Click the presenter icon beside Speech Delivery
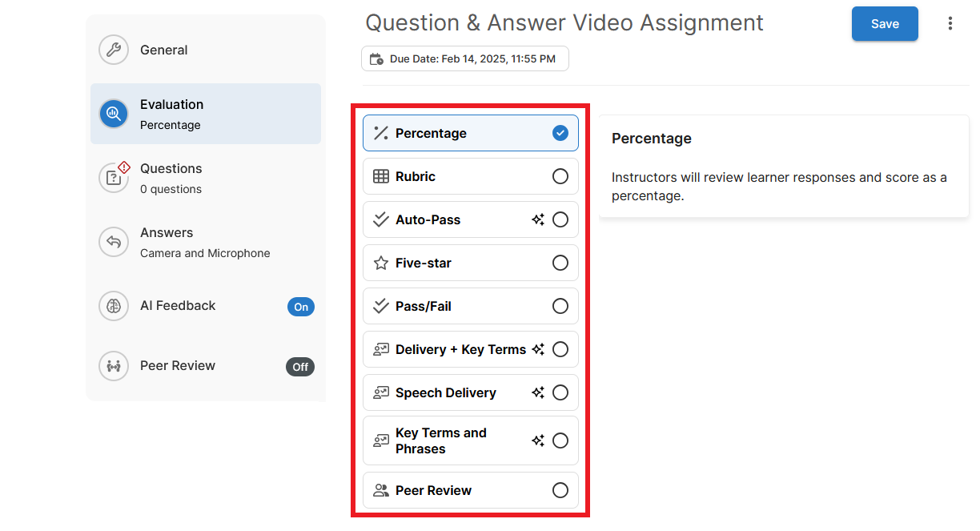Viewport: 980px width, 531px height. click(381, 392)
